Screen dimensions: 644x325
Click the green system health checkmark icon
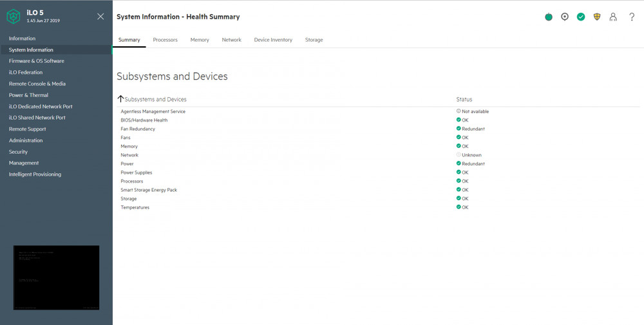point(581,17)
